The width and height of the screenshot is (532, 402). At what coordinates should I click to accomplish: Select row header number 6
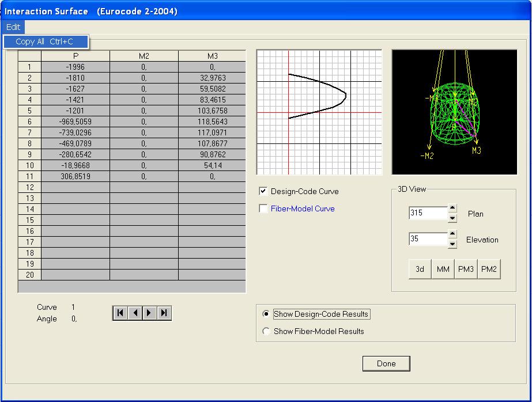30,122
